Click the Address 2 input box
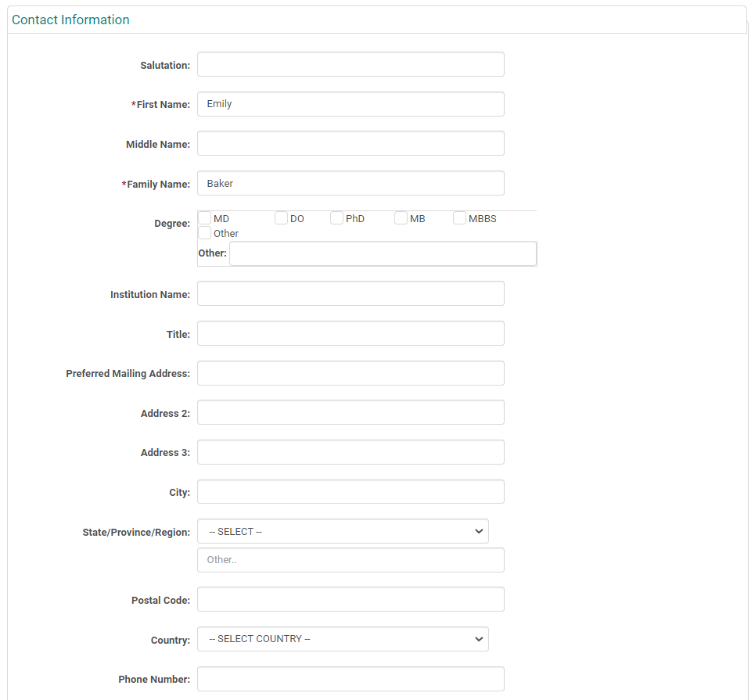Image resolution: width=755 pixels, height=700 pixels. point(351,413)
